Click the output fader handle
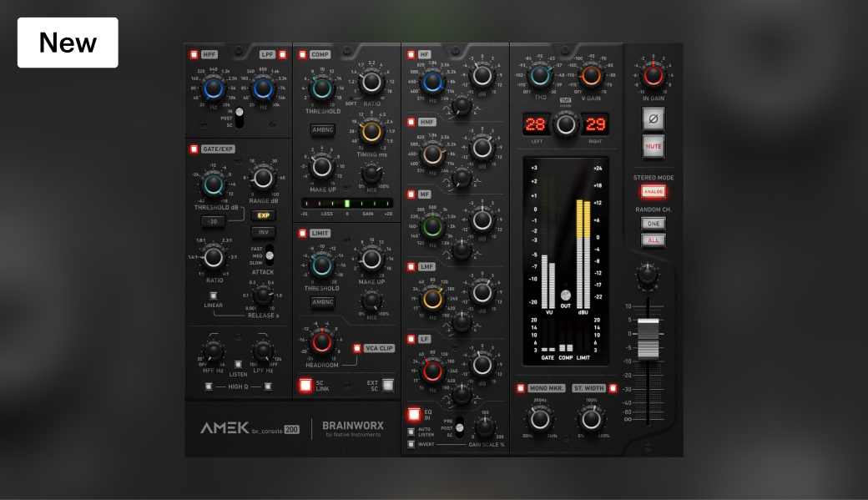This screenshot has width=868, height=500. pos(648,338)
